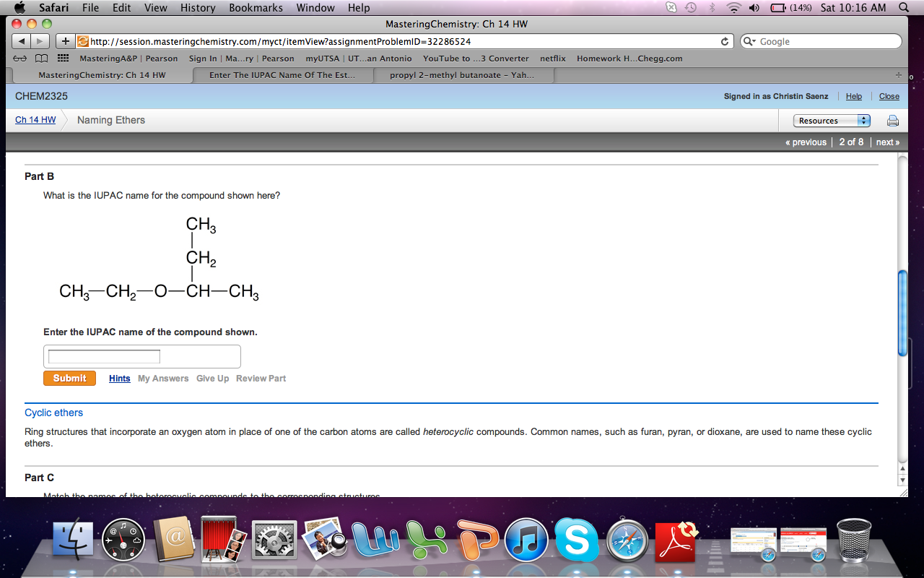
Task: Open System Preferences in the Dock
Action: click(274, 540)
